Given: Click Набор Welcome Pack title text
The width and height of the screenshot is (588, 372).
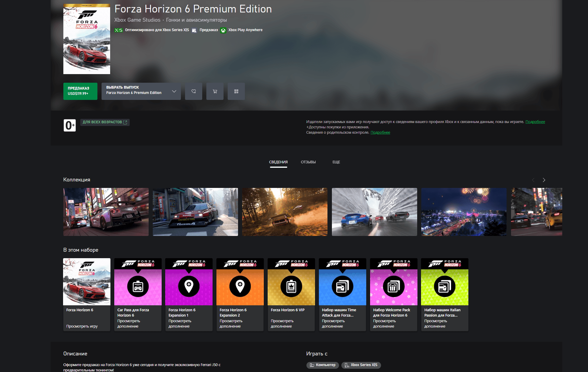Looking at the screenshot, I should [x=392, y=313].
